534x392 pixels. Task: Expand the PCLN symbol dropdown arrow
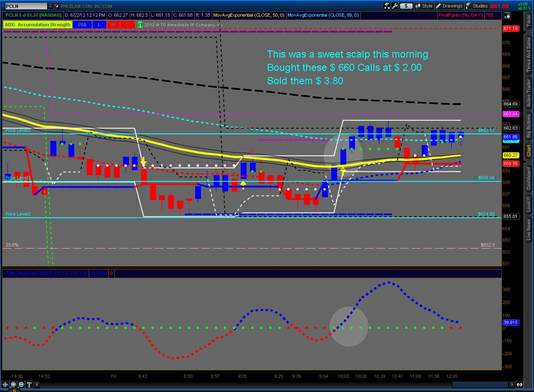50,6
